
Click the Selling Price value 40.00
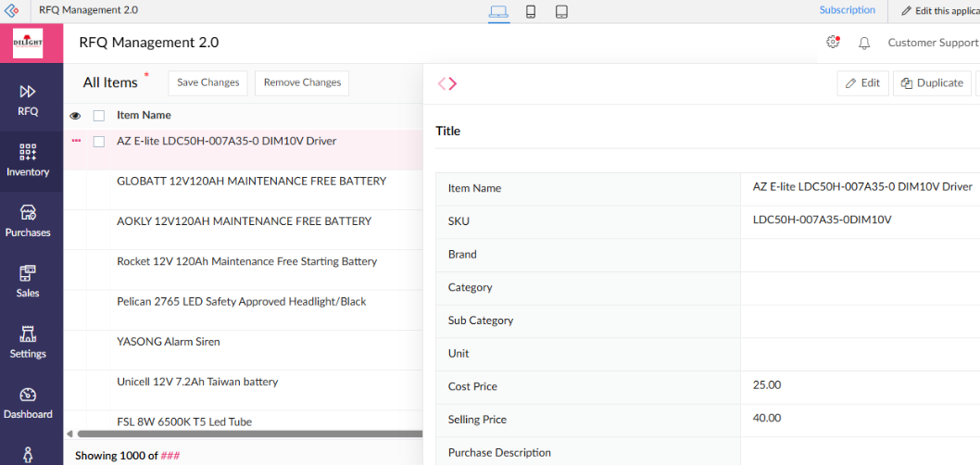[767, 418]
